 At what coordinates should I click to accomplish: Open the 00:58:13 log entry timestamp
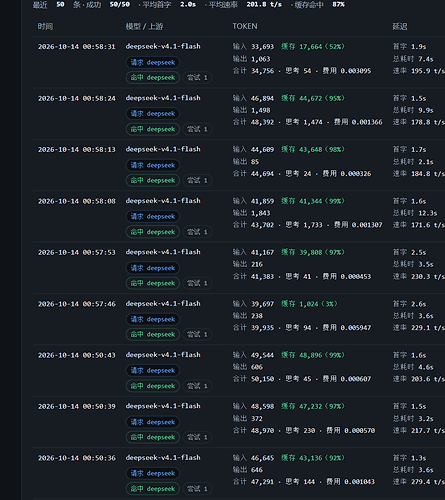coord(77,150)
